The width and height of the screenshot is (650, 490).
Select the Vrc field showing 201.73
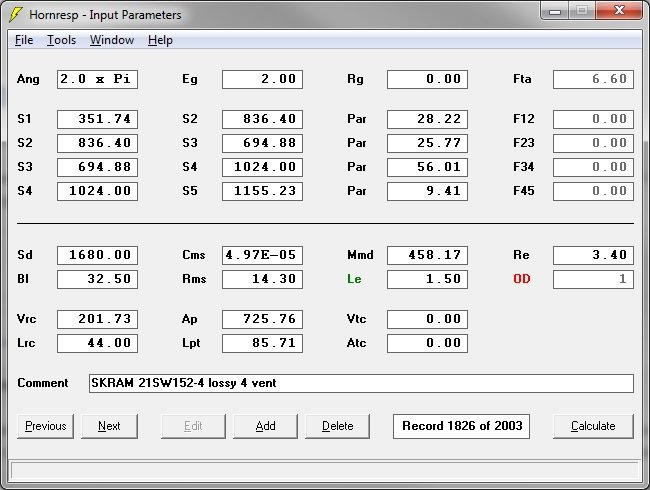[97, 319]
